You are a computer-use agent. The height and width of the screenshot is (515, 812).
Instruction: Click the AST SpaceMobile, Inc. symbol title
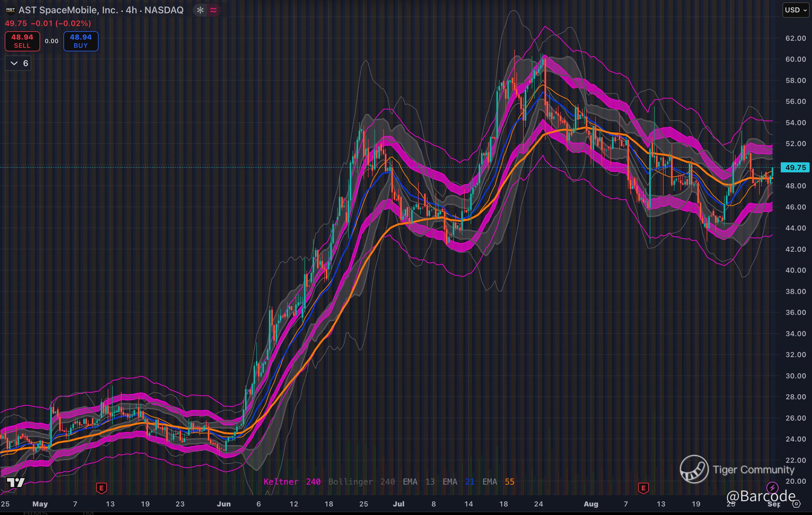[68, 10]
